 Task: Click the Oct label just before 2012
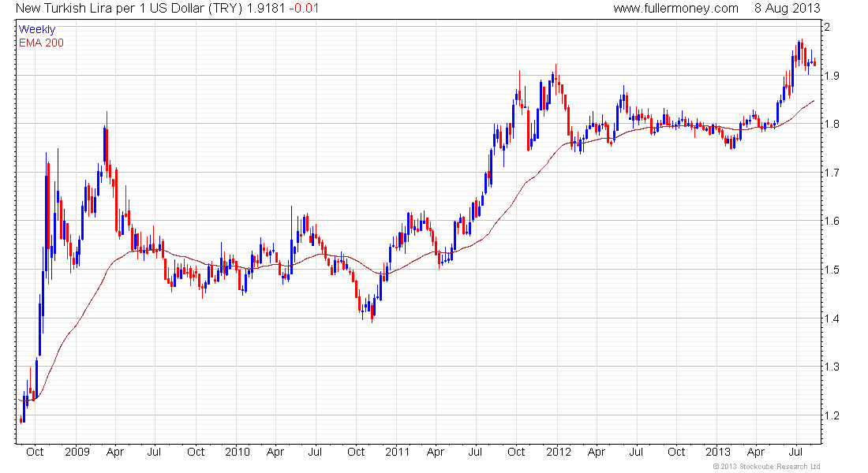click(516, 452)
